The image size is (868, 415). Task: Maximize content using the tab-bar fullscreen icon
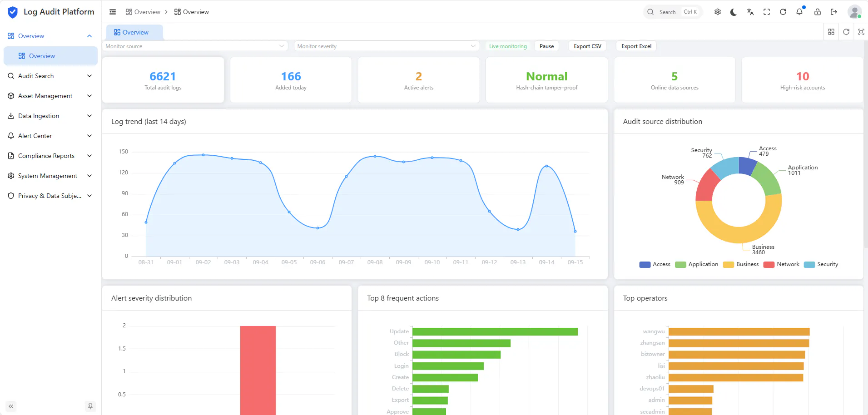pyautogui.click(x=861, y=32)
